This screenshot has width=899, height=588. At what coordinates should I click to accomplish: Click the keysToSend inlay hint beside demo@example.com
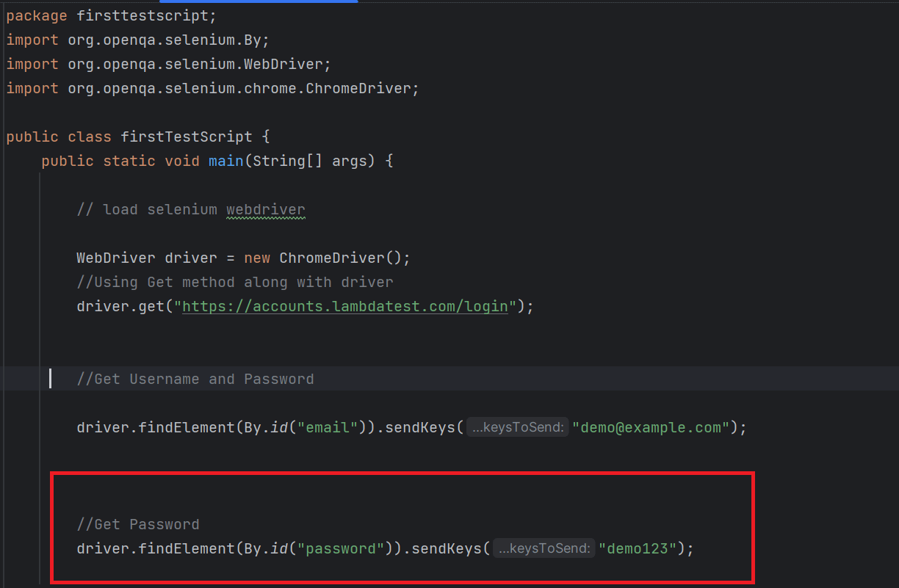(x=517, y=427)
